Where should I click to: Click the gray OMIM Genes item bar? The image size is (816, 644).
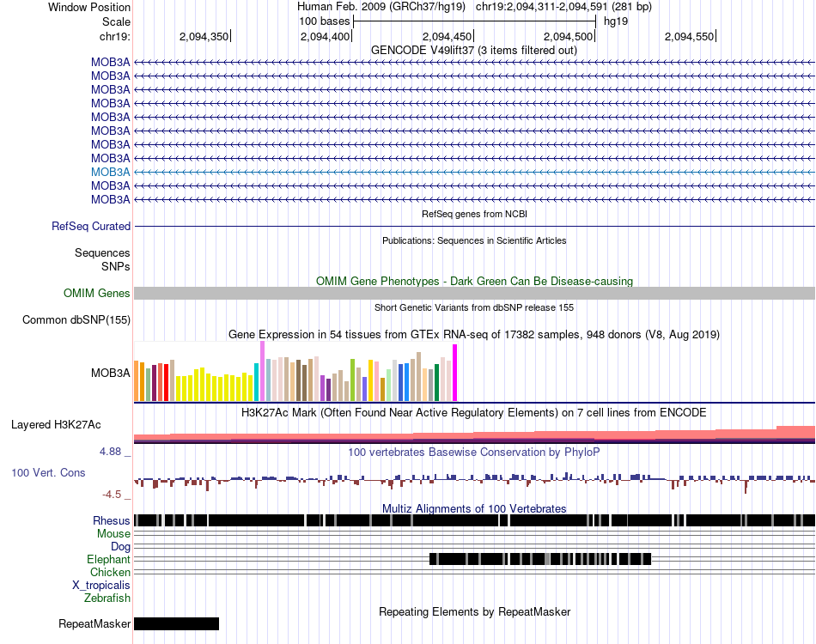click(474, 294)
